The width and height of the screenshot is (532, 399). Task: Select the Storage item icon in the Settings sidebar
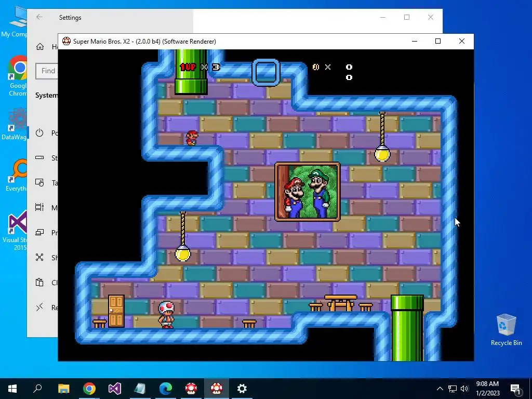(x=39, y=158)
